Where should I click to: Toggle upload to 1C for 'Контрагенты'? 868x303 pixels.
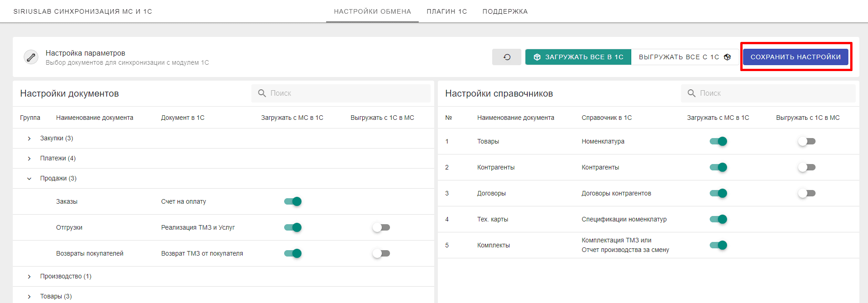(x=718, y=167)
